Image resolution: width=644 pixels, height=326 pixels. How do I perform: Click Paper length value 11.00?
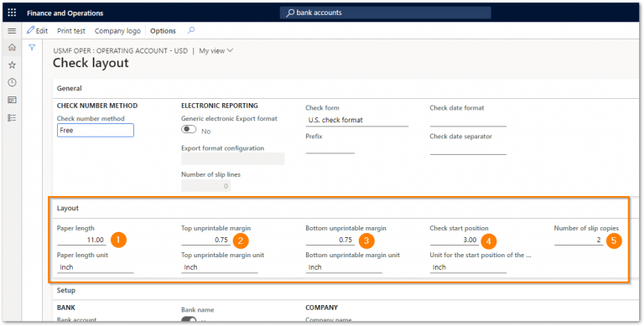pos(81,240)
